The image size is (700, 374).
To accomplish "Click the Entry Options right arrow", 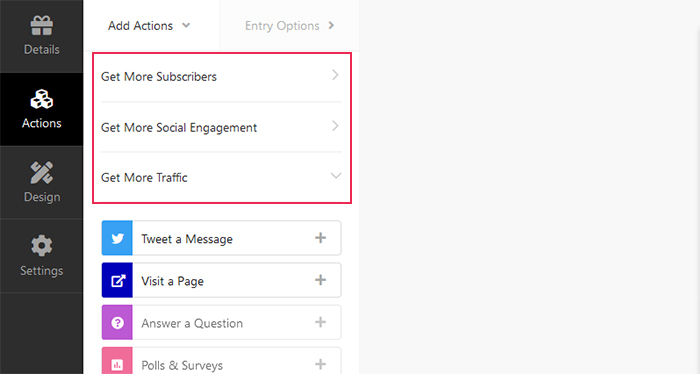I will click(x=331, y=25).
